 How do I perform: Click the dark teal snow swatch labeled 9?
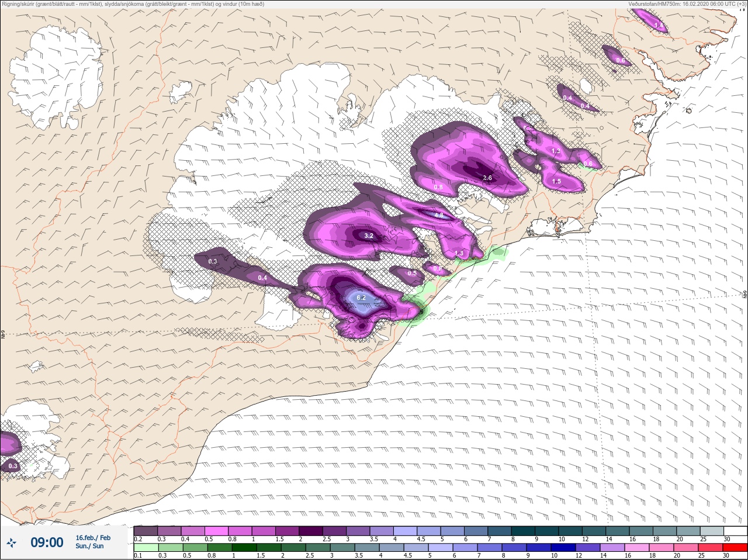(x=546, y=531)
